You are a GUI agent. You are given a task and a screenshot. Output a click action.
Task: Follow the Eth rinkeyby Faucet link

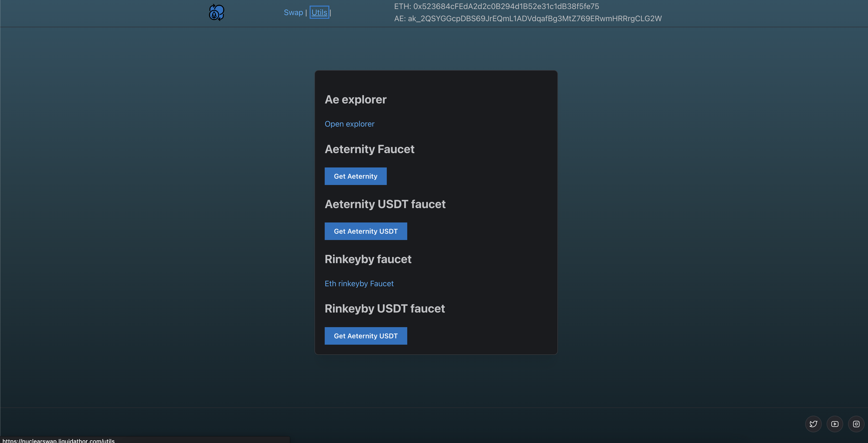359,284
